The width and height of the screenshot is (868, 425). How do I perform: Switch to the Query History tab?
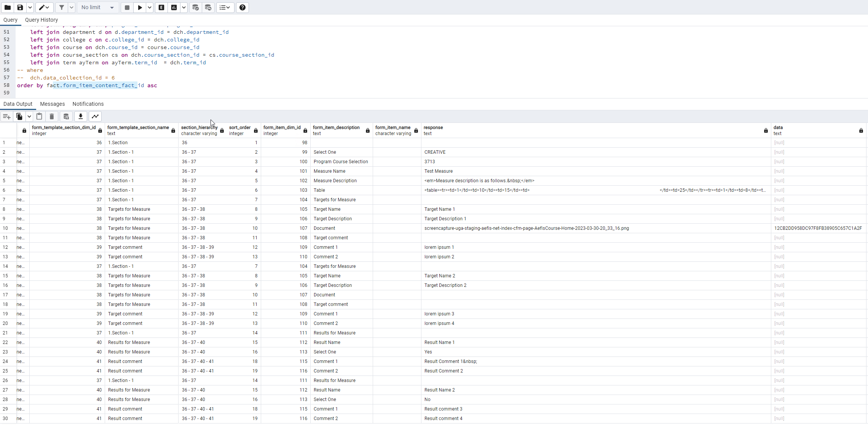point(41,20)
